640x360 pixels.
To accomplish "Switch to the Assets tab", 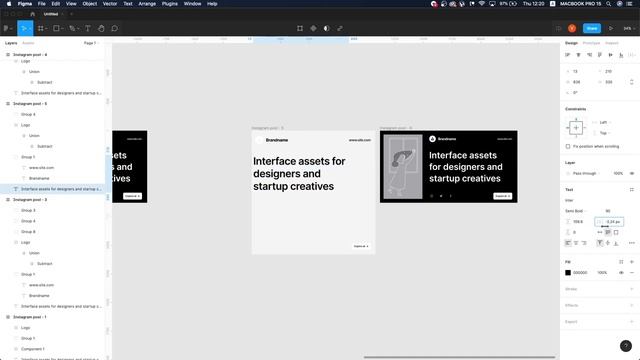I will tap(28, 43).
